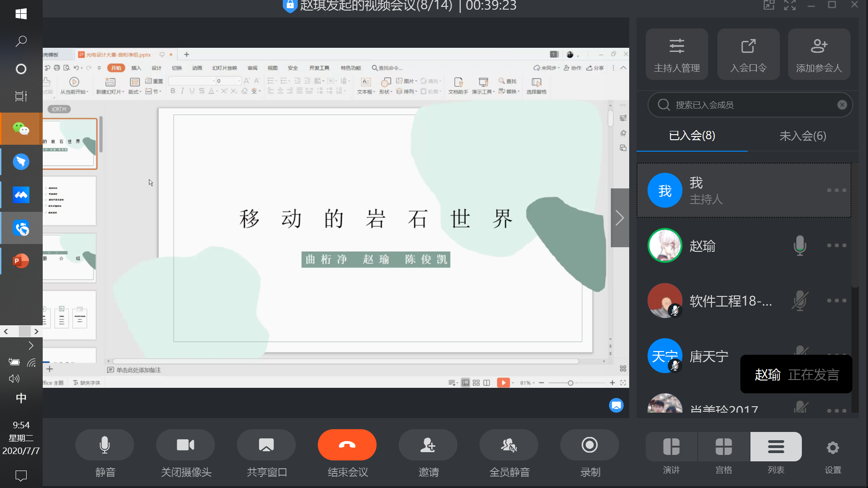The image size is (868, 488).
Task: Open the 入会口令 meeting passcode panel
Action: point(748,54)
